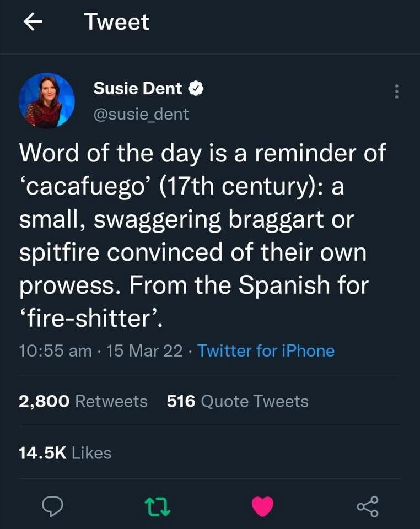Tap the Tweet header title
420x529 pixels.
pos(116,23)
